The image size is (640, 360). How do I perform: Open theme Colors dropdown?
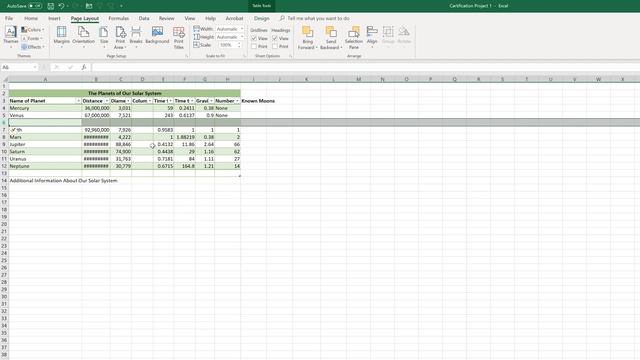point(33,30)
